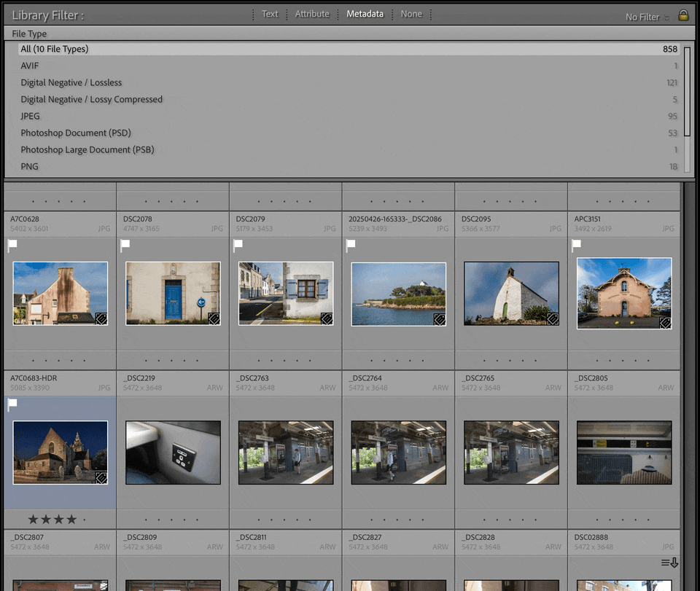This screenshot has height=591, width=700.
Task: Select the None filter tab
Action: coord(411,14)
